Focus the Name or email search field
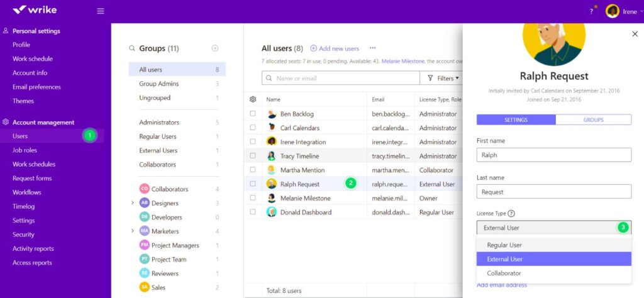The image size is (644, 298). [340, 78]
